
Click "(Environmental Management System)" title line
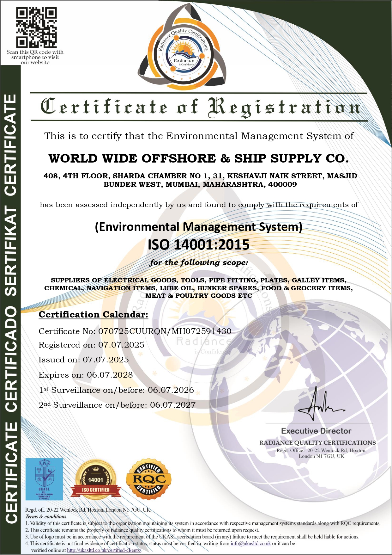[x=199, y=227]
